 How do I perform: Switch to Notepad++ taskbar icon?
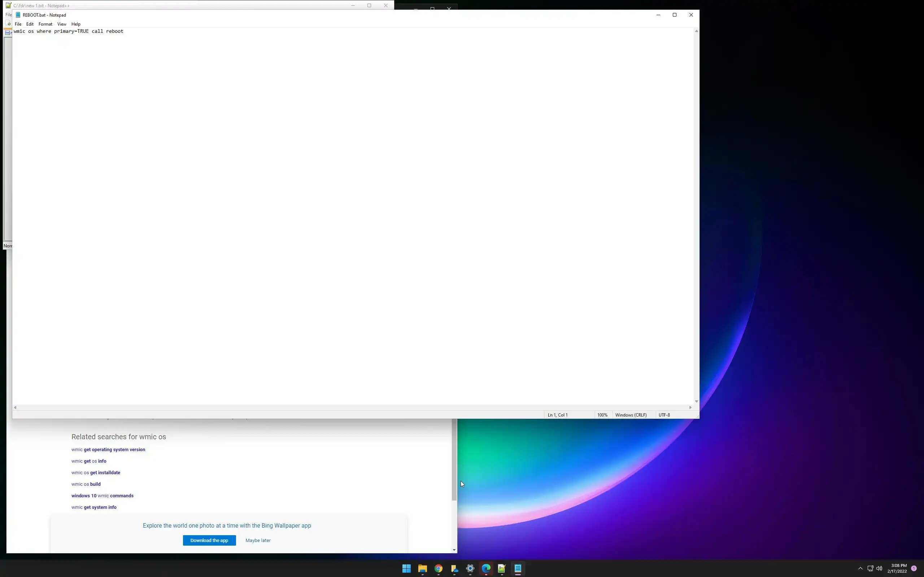[502, 569]
